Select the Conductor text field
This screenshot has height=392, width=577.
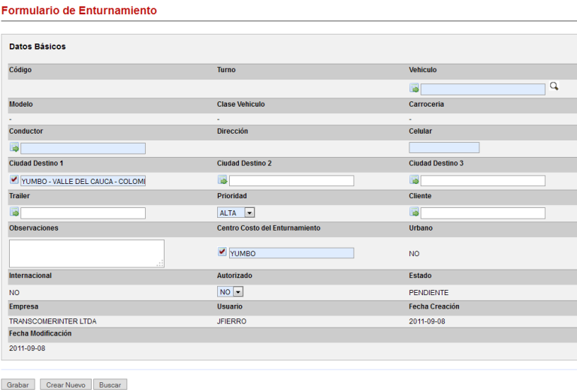pyautogui.click(x=83, y=149)
